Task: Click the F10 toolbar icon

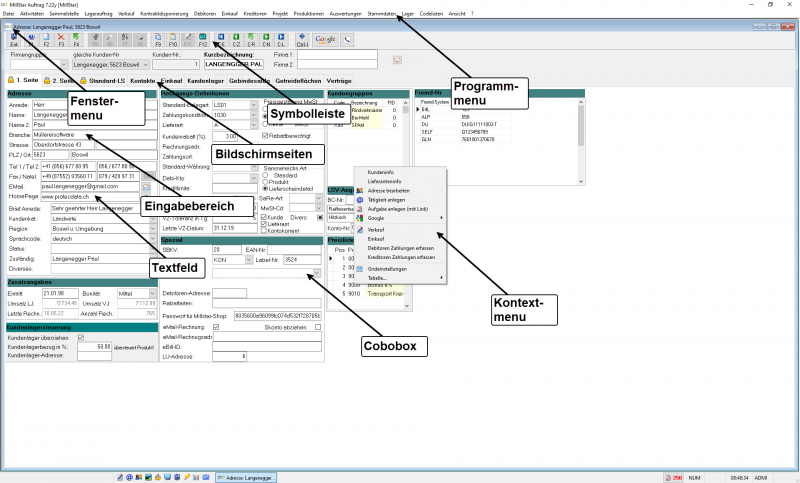Action: pos(173,40)
